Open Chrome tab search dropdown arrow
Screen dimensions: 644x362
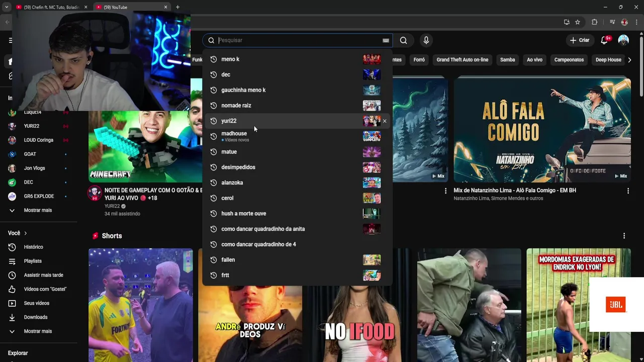(x=6, y=7)
